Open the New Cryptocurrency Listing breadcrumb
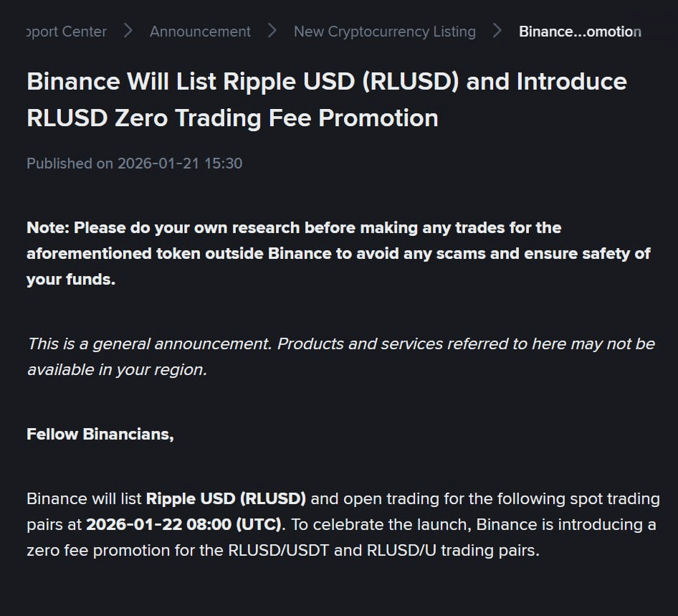678x616 pixels. pyautogui.click(x=384, y=32)
